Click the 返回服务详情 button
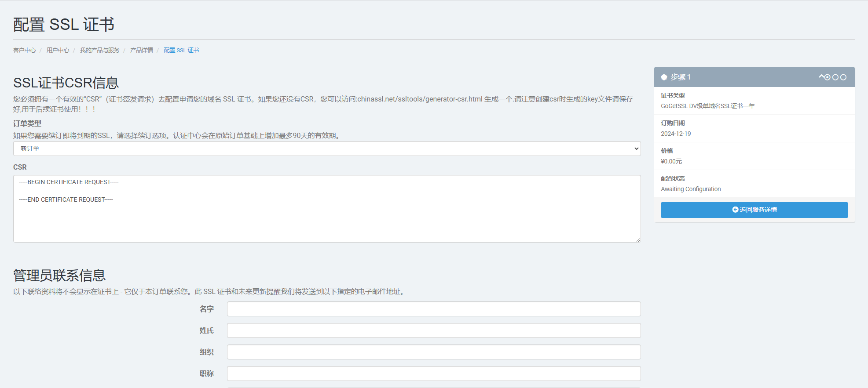The width and height of the screenshot is (868, 388). point(754,210)
